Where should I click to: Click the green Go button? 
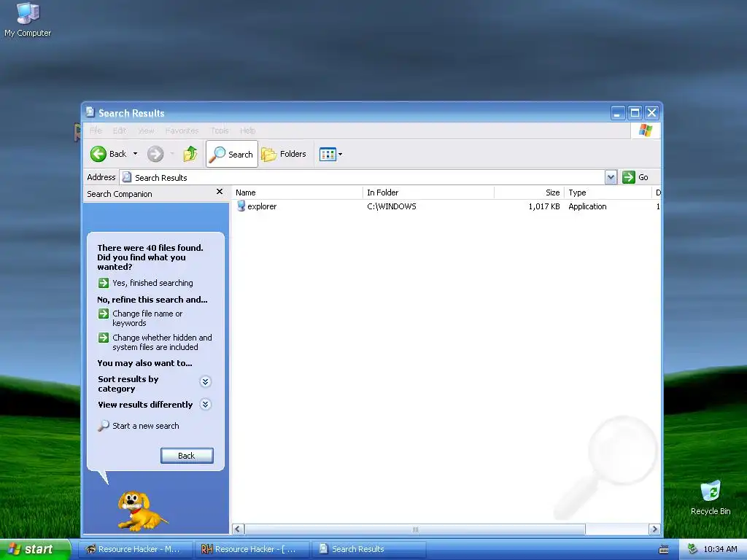pos(635,177)
